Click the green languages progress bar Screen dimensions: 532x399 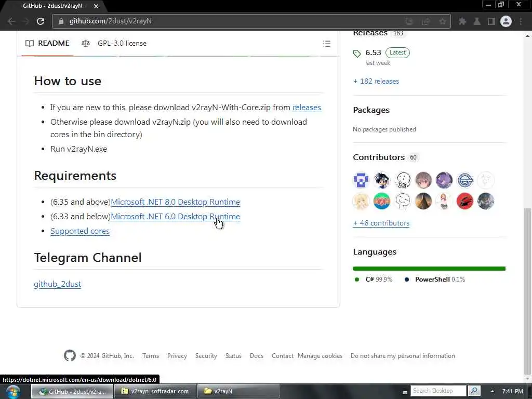coord(429,269)
